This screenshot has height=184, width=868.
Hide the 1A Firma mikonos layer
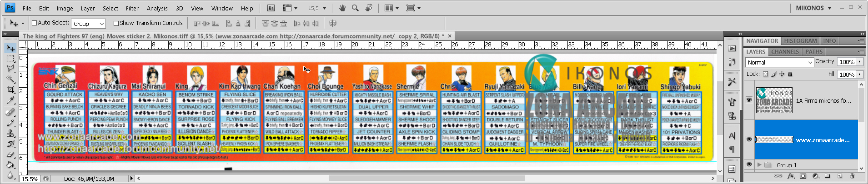coord(749,100)
